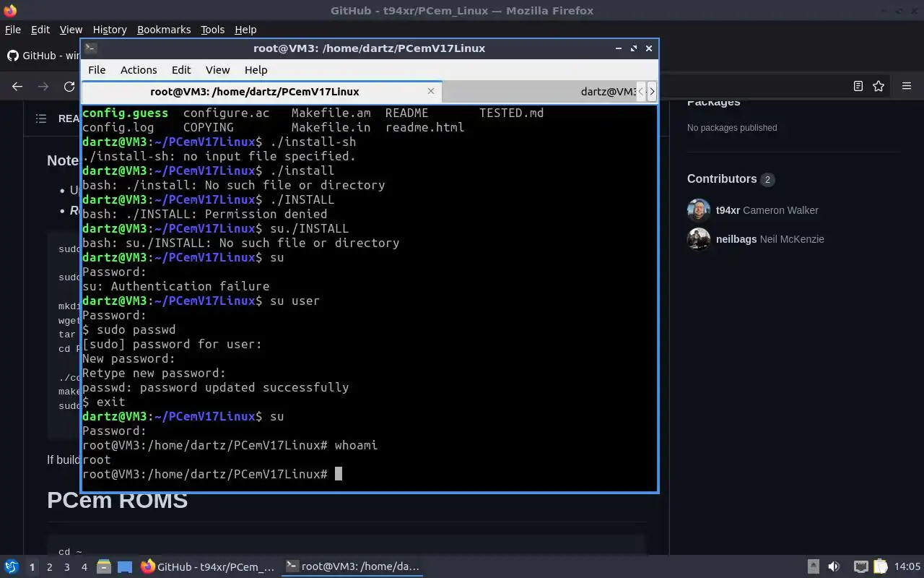Open the volume control tray icon

tap(834, 567)
